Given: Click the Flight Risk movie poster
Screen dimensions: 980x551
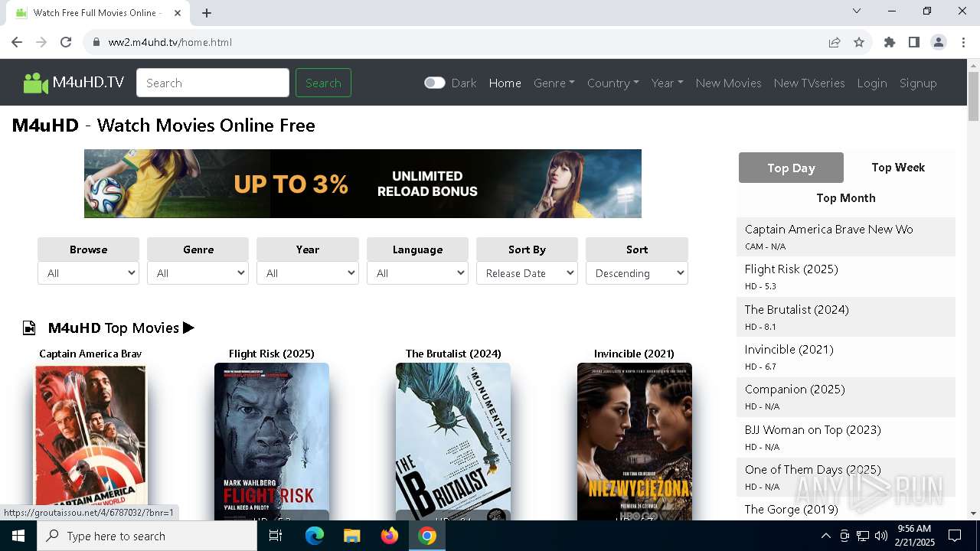Looking at the screenshot, I should [272, 442].
